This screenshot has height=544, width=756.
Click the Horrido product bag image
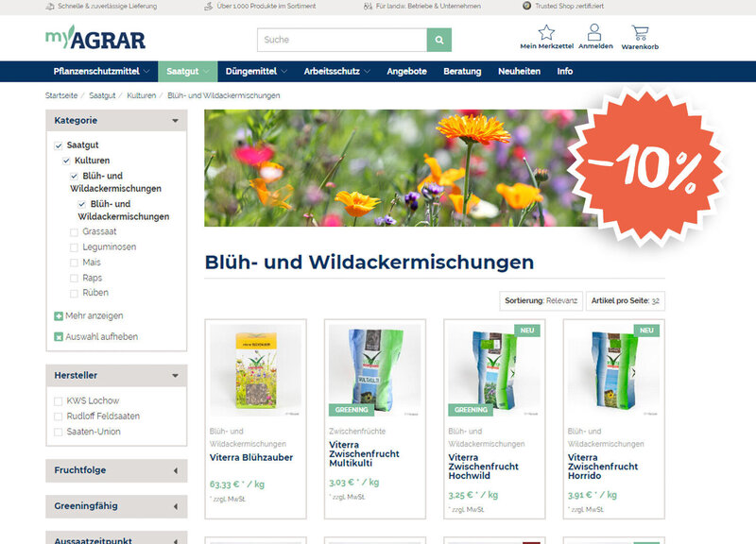click(613, 370)
